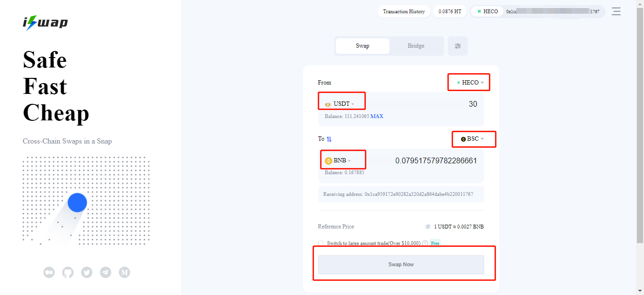
Task: Flip From and To with arrows icon
Action: (329, 139)
